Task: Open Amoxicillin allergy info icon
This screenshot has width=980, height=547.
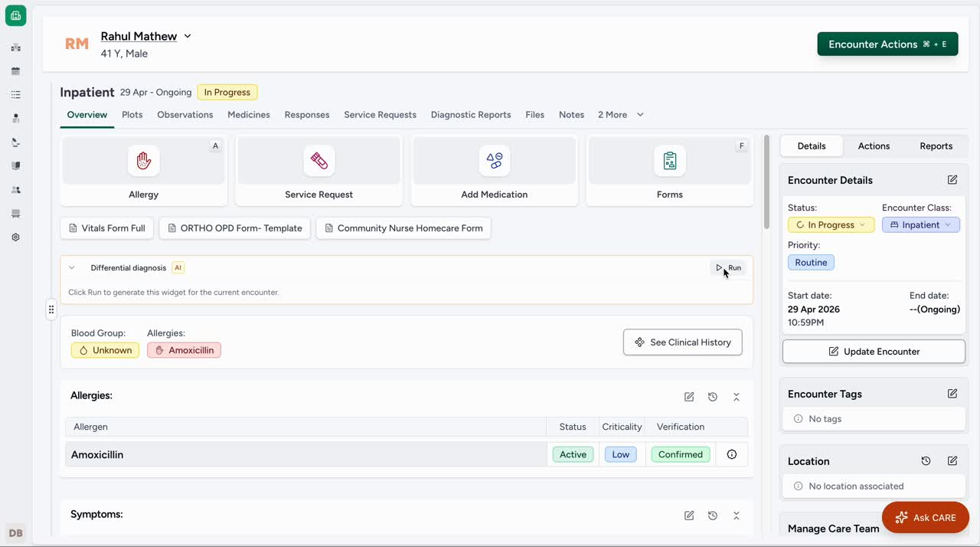Action: pos(732,454)
